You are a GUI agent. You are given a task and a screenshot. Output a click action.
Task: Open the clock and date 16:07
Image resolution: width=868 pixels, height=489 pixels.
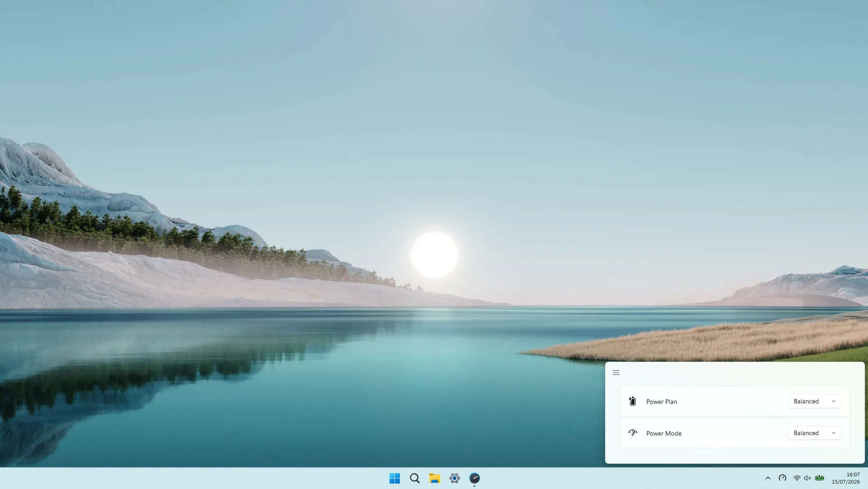(x=845, y=478)
